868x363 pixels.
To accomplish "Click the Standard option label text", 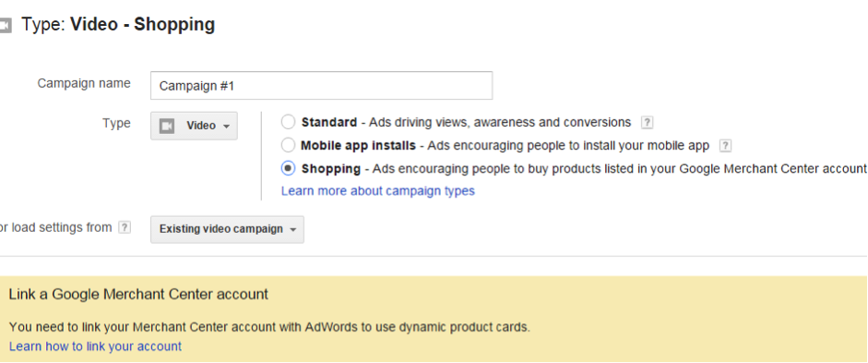I will 328,122.
